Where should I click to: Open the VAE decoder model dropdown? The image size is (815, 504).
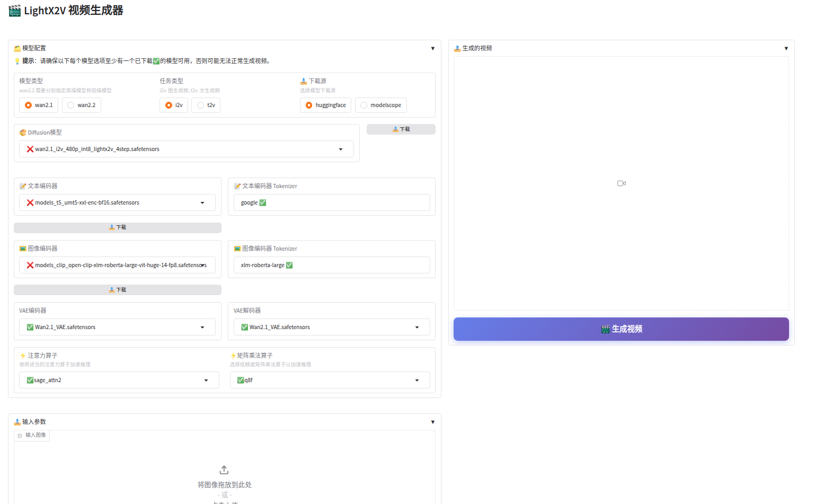click(417, 328)
